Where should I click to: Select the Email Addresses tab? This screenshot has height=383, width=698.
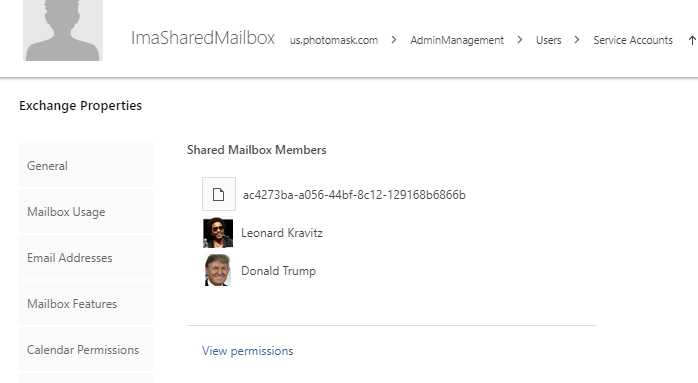[86, 257]
